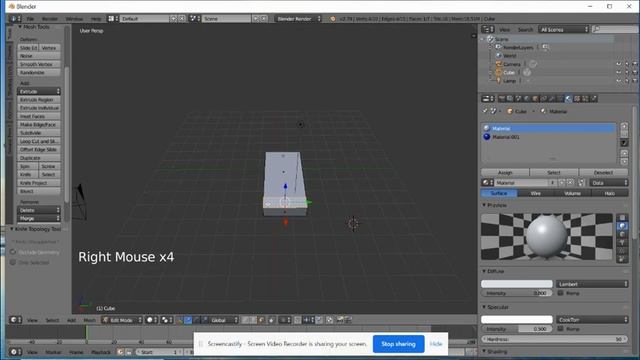
Task: Open the Merge dropdown menu
Action: tap(39, 218)
